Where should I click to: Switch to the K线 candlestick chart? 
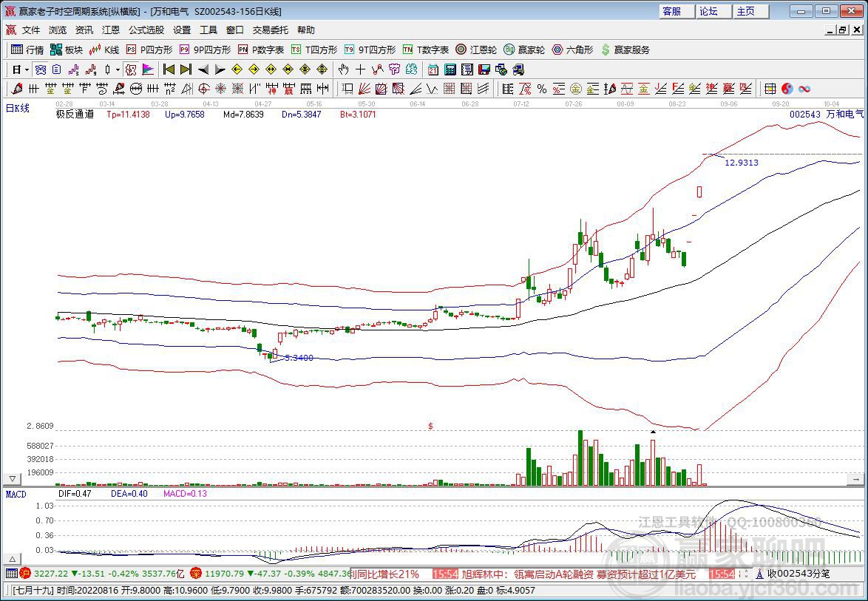104,50
